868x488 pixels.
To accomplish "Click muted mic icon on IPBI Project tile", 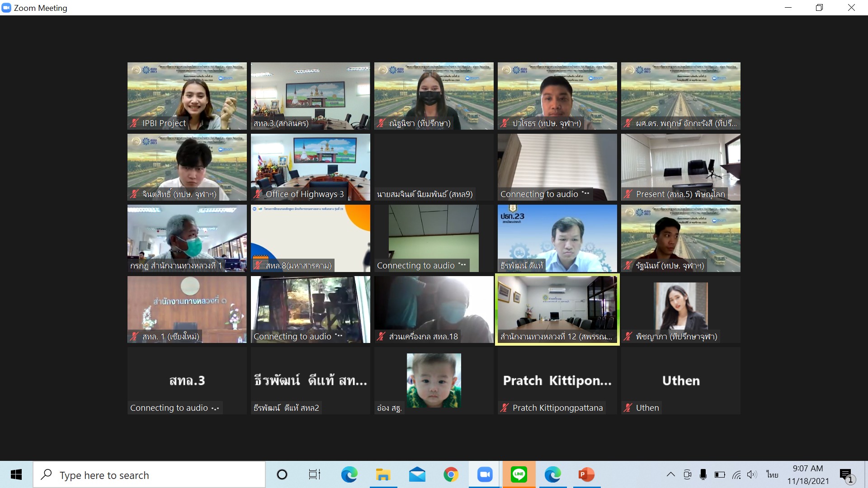I will 134,123.
